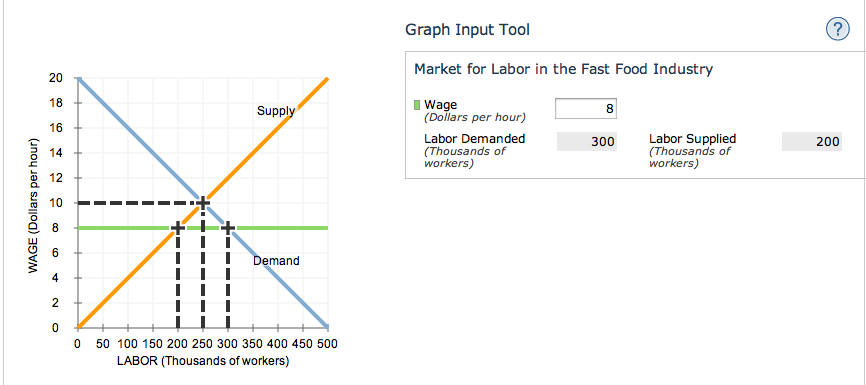Click the 500 tick label on labor axis
The image size is (866, 385).
pos(328,344)
